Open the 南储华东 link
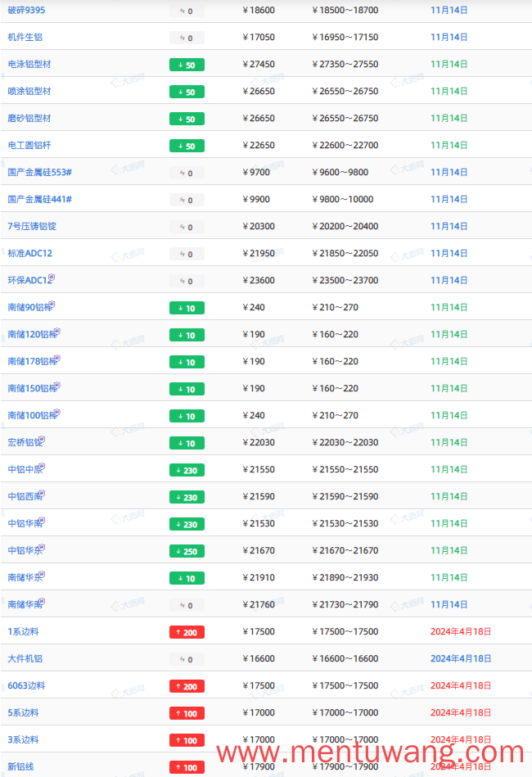This screenshot has width=532, height=777. pyautogui.click(x=25, y=577)
